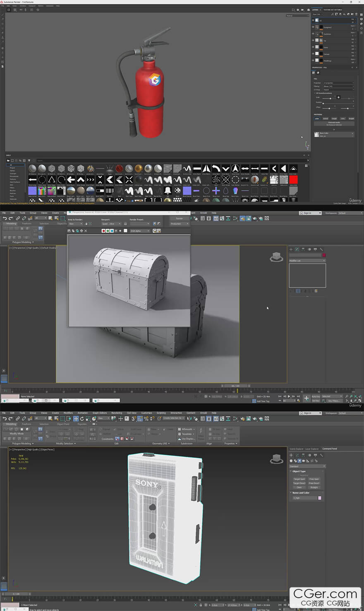This screenshot has width=364, height=611.
Task: Create an Omni light
Action: tap(299, 487)
